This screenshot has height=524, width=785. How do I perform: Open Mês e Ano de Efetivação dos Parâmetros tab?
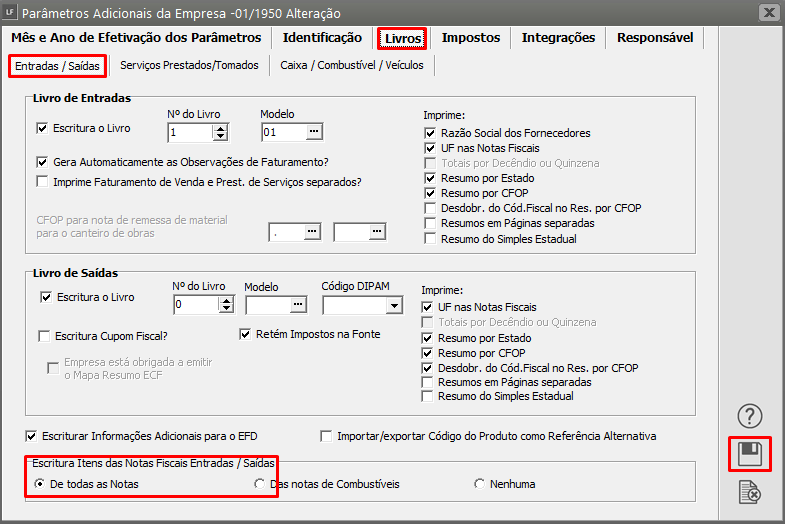tap(136, 38)
